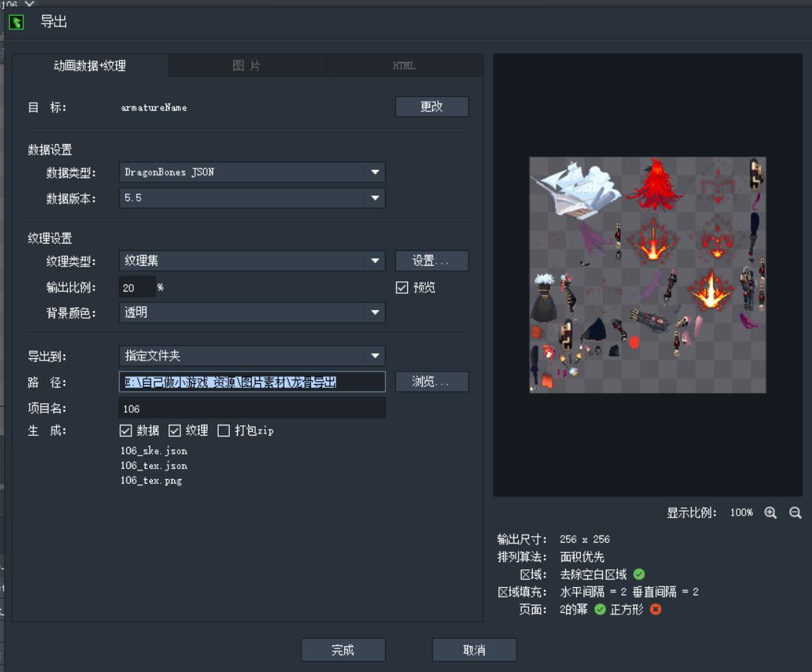Click 取消 cancel button

[x=474, y=650]
